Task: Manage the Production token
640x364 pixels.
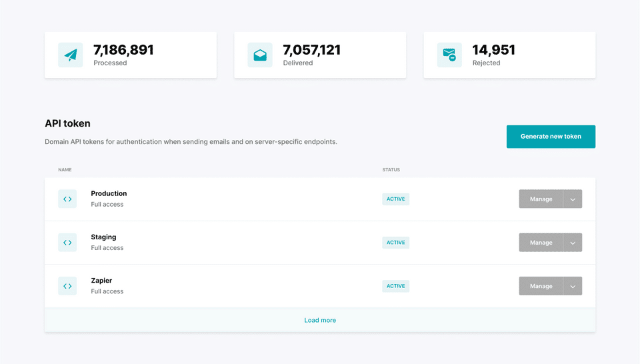Action: point(541,199)
